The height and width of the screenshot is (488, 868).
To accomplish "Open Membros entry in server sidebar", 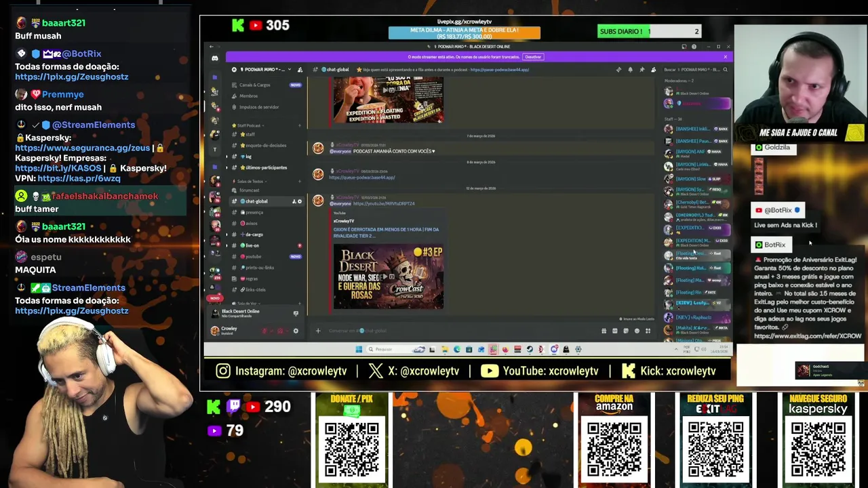I will click(266, 96).
